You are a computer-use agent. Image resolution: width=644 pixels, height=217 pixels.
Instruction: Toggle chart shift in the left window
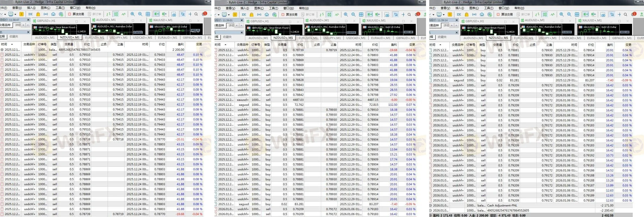pos(164,14)
